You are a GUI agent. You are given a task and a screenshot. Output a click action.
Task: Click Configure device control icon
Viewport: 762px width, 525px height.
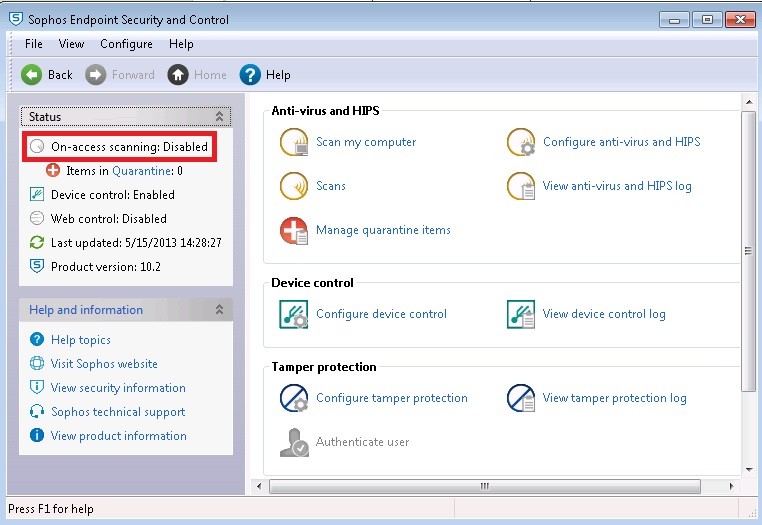click(x=294, y=314)
